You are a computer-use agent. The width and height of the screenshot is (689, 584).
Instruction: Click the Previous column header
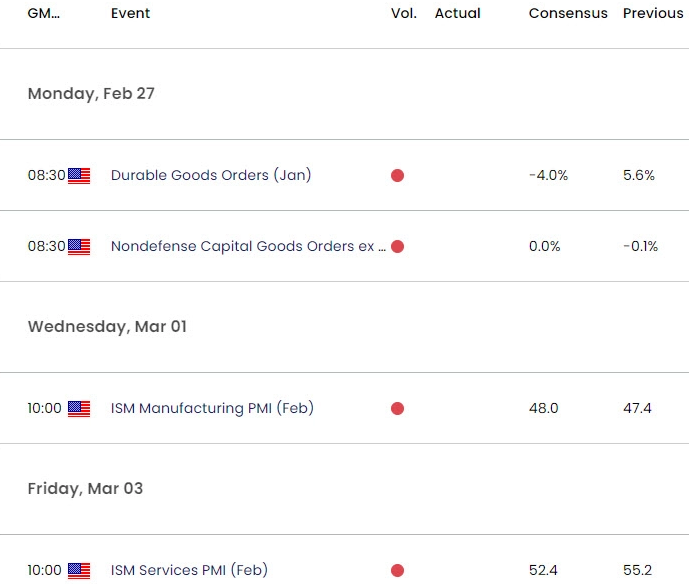tap(653, 13)
